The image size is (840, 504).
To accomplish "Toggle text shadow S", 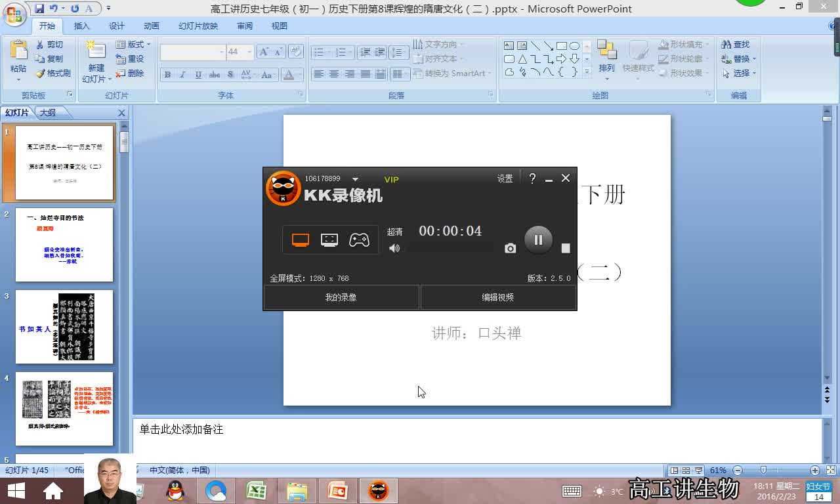I will pyautogui.click(x=230, y=75).
